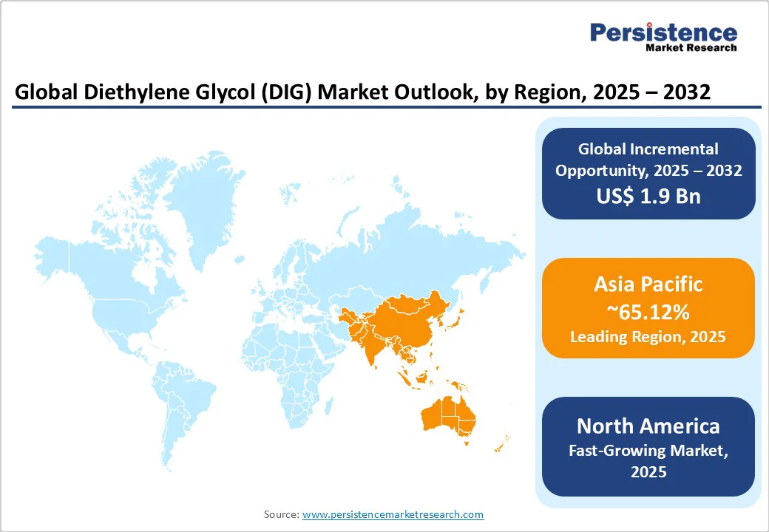Click the chart title heading text
The image size is (769, 532).
click(x=362, y=93)
